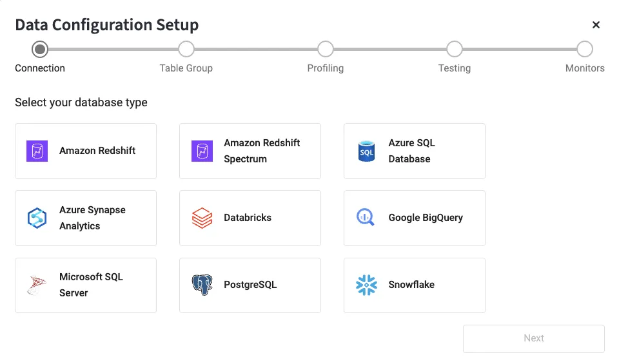Select the Connection step circle
This screenshot has height=364, width=619.
coord(40,49)
